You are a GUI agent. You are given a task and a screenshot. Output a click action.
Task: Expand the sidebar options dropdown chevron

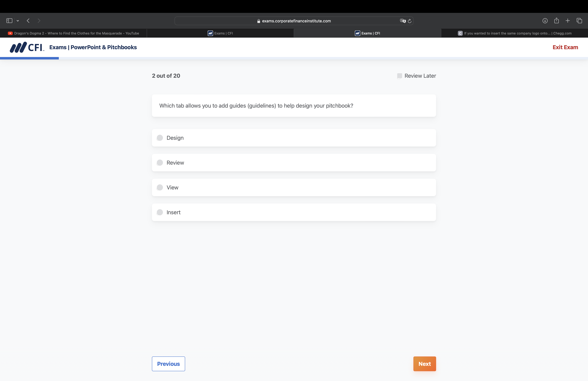[18, 21]
